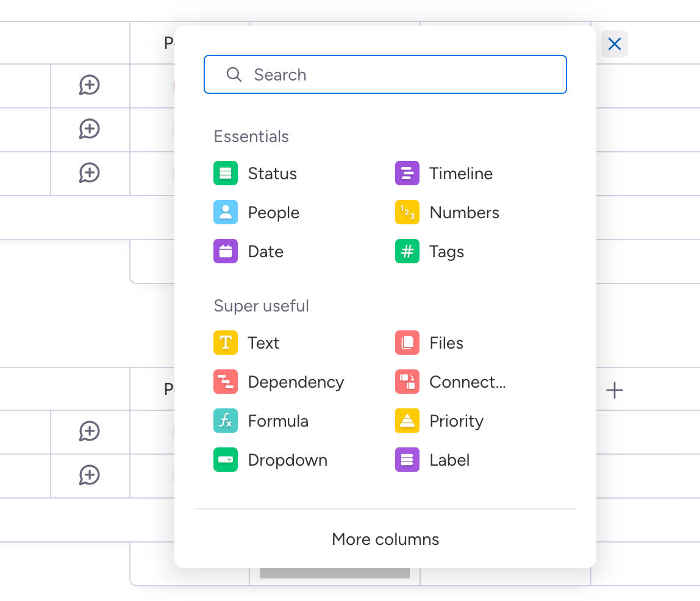Add a Numbers column

click(464, 212)
